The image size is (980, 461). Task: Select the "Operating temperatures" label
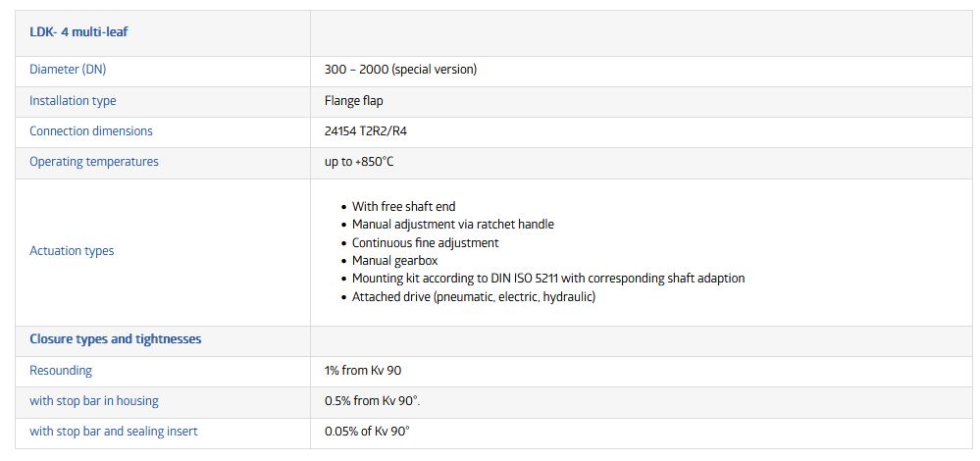[94, 162]
